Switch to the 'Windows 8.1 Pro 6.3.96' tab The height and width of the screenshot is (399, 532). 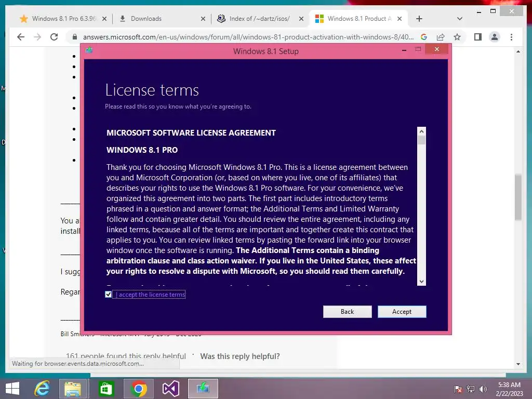pos(64,19)
